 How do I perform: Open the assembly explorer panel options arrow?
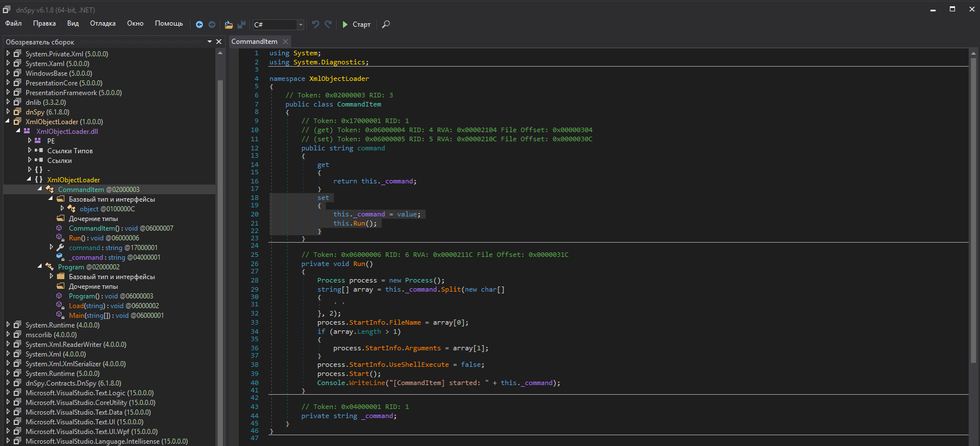pos(210,42)
